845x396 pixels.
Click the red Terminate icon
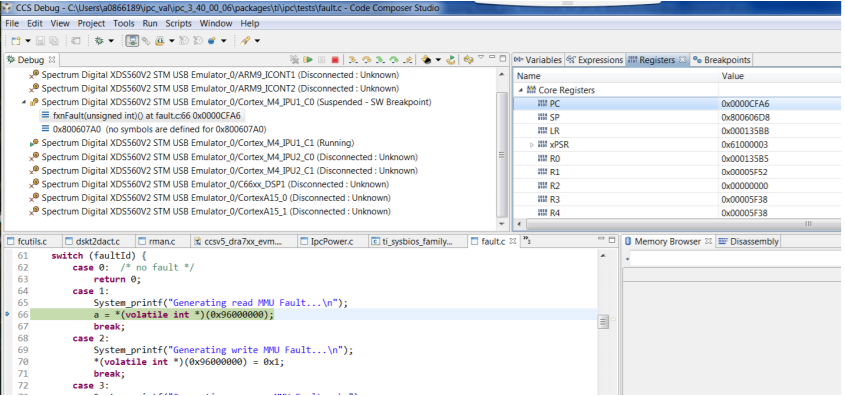[x=335, y=60]
